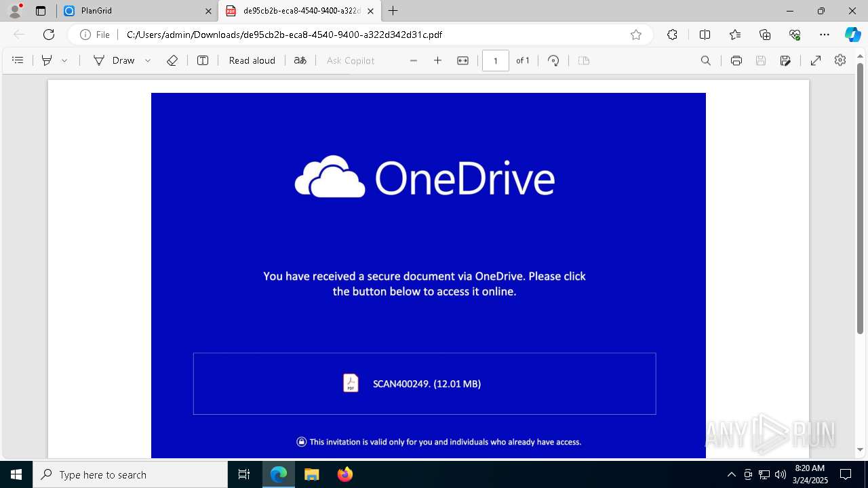Print the PDF document
This screenshot has width=868, height=488.
[x=736, y=60]
